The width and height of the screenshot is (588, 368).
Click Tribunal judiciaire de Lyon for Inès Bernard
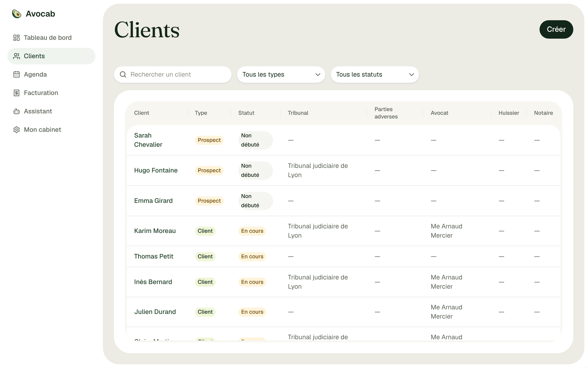pyautogui.click(x=318, y=282)
